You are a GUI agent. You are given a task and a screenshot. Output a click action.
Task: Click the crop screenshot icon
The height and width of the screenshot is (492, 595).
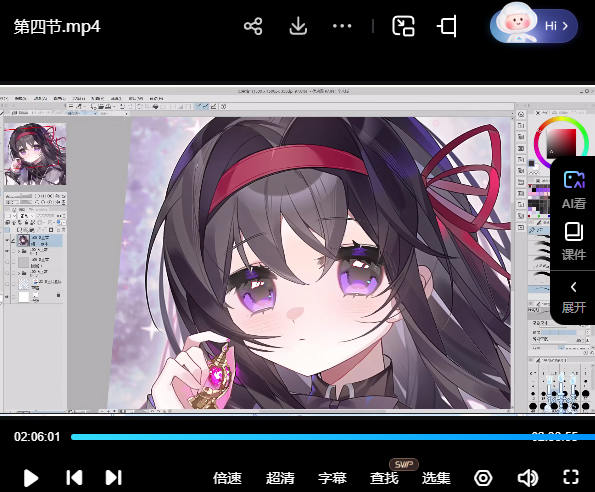coord(447,26)
